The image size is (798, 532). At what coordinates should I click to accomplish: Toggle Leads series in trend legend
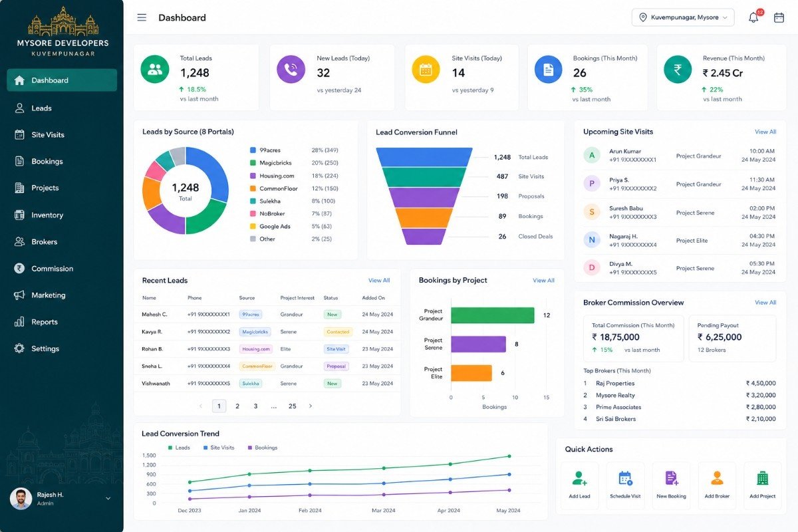coord(179,448)
